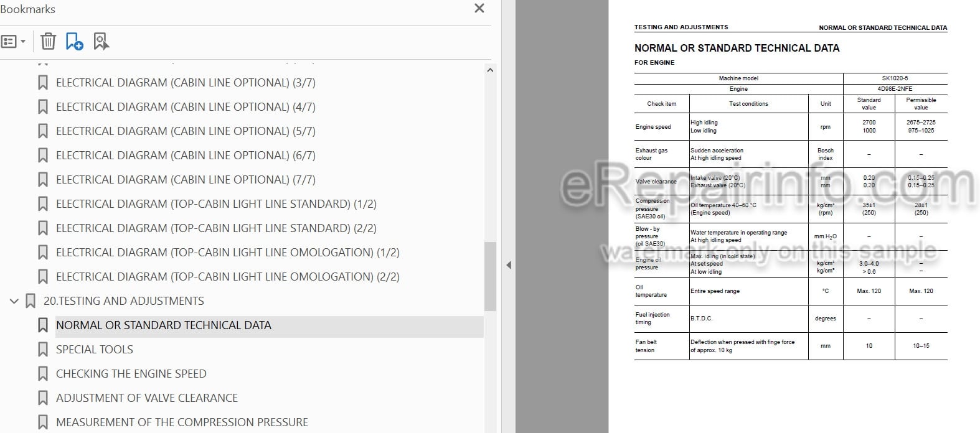
Task: Delete the selected bookmark with trash icon
Action: pos(48,41)
